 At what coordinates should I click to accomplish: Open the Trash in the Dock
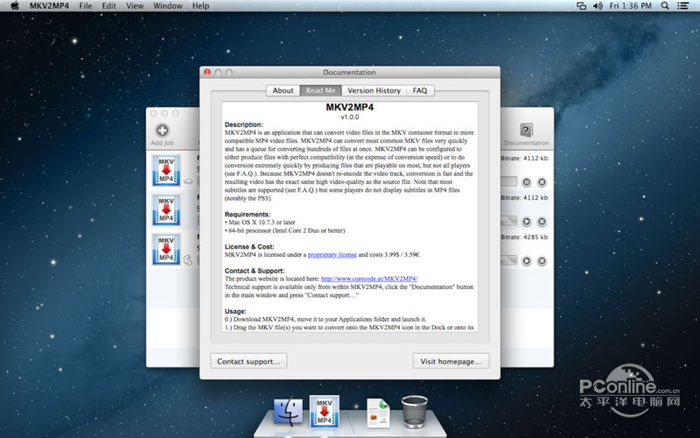(414, 412)
